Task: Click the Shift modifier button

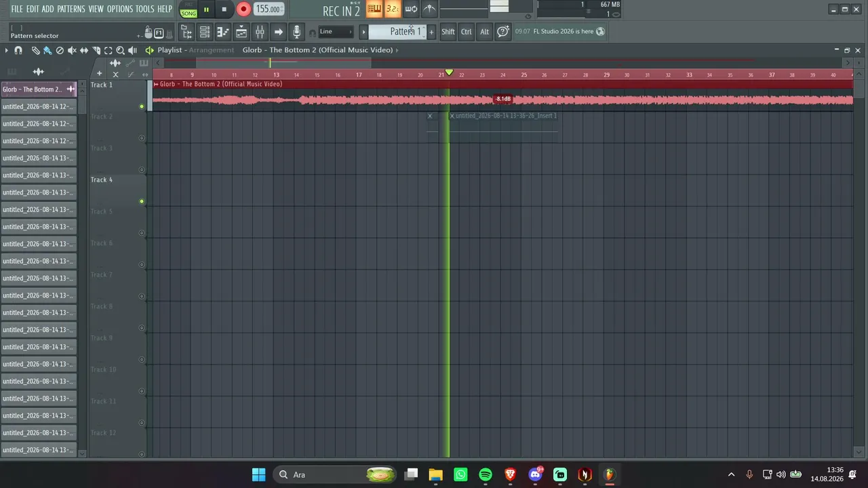Action: (448, 32)
